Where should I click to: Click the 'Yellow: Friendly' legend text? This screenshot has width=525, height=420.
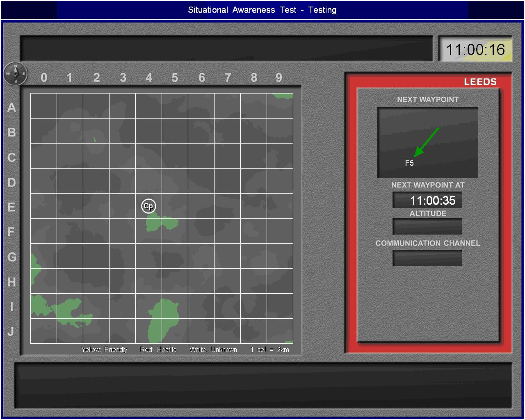tap(104, 349)
